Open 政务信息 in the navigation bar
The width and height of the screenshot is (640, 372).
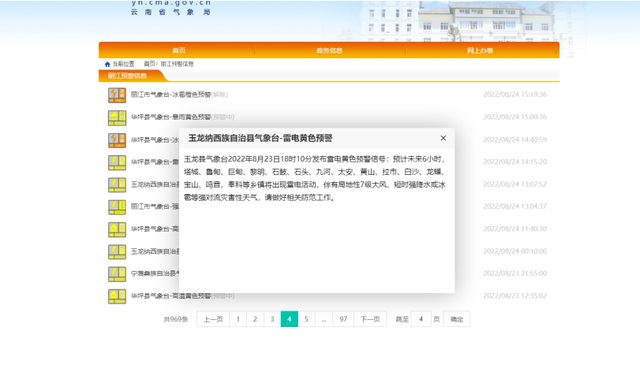tap(329, 51)
